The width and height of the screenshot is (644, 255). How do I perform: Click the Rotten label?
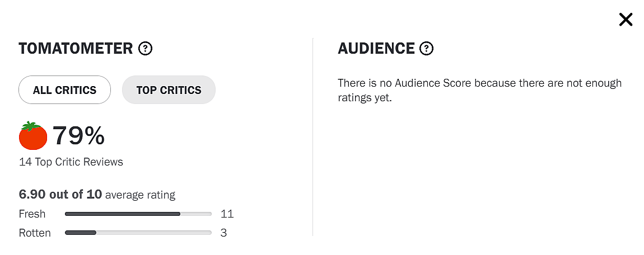tap(35, 233)
